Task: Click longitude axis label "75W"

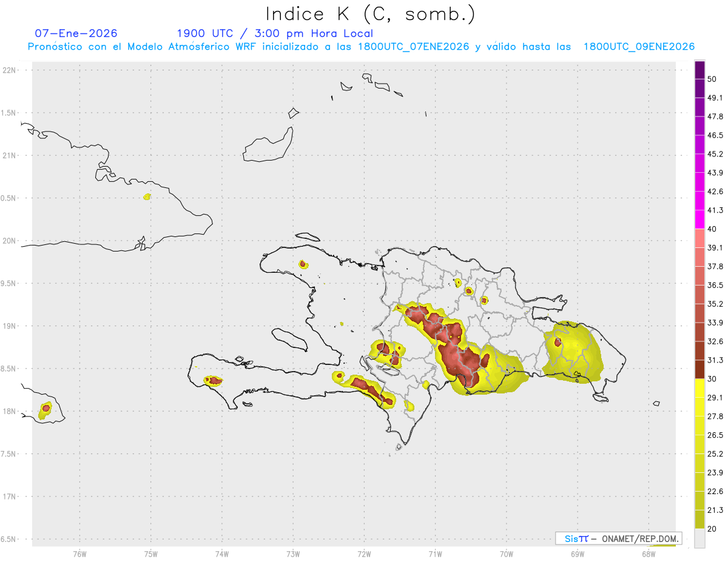Action: click(151, 554)
